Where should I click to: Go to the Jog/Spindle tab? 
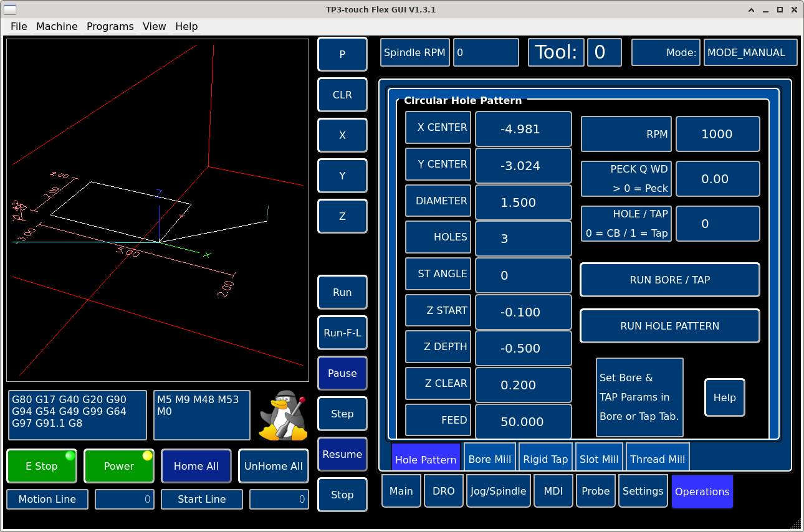[498, 491]
